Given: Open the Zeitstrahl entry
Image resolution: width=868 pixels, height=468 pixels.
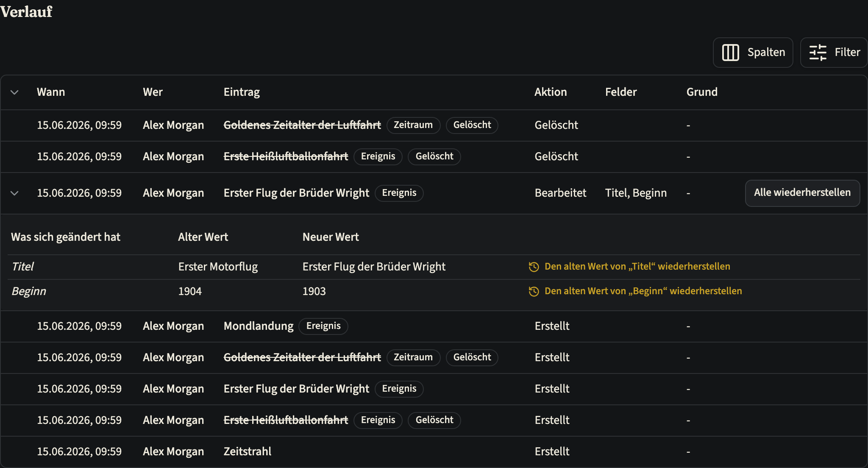Looking at the screenshot, I should (248, 451).
